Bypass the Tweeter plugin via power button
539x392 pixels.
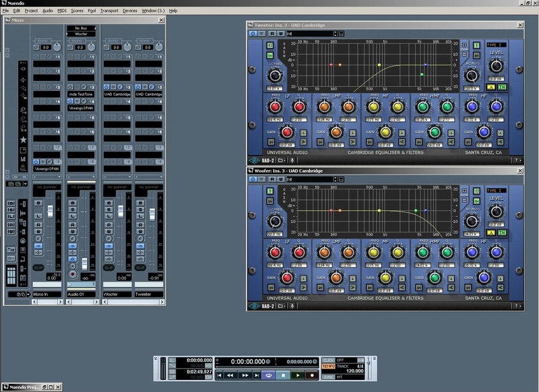[x=253, y=34]
